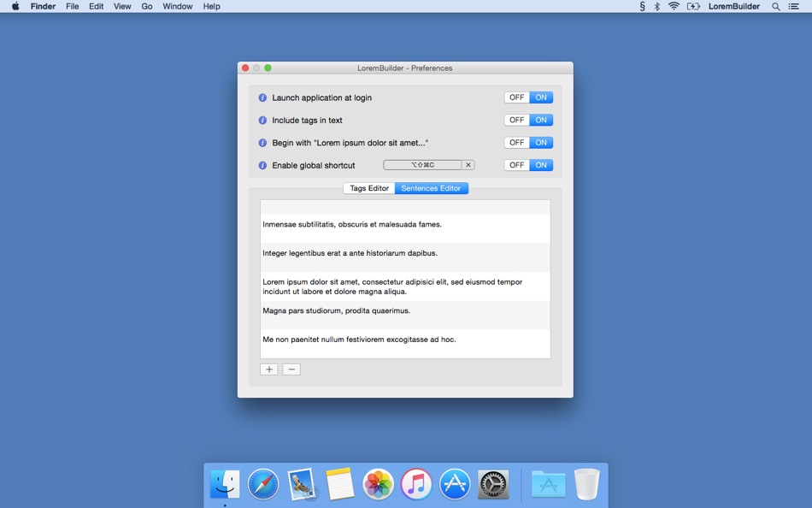
Task: Click the info icon beside Include tags in text
Action: click(x=262, y=120)
